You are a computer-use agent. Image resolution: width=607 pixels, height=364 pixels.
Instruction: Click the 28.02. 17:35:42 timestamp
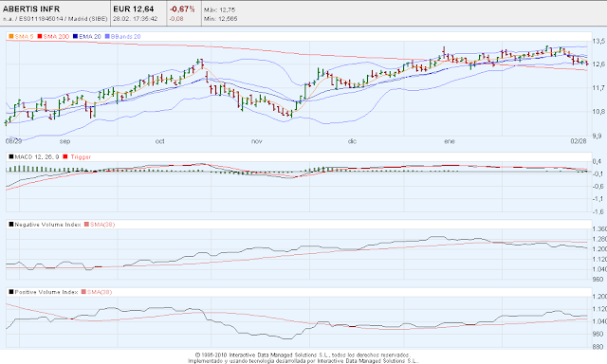[135, 19]
